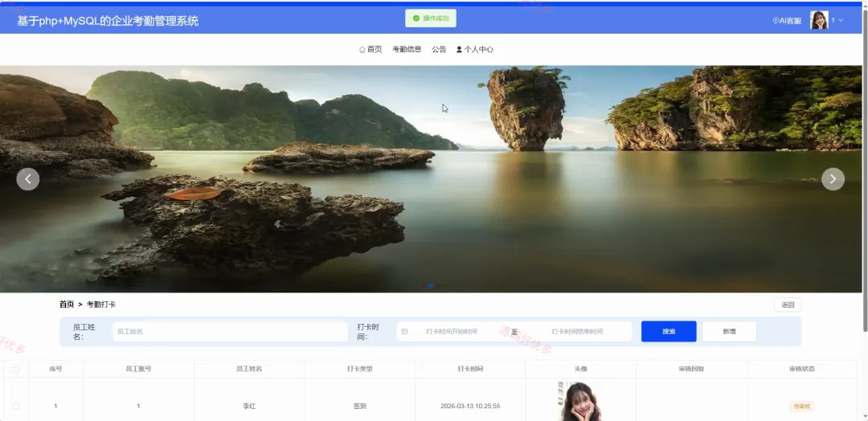Image resolution: width=868 pixels, height=421 pixels.
Task: Click the 李红 name cell
Action: (249, 406)
